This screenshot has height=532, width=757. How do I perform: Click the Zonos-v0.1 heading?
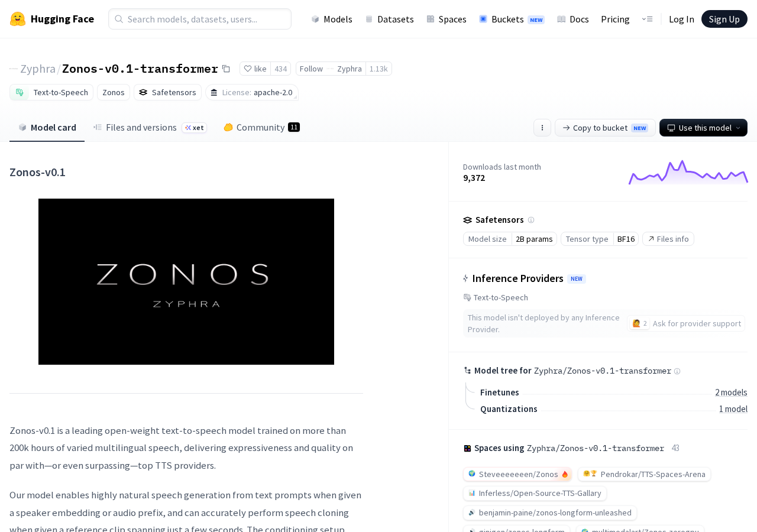37,172
